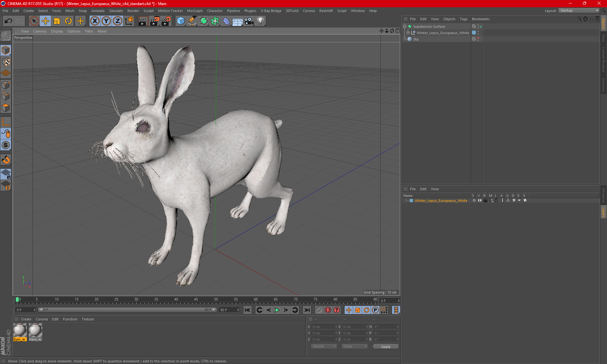This screenshot has width=607, height=364.
Task: Play the animation forward
Action: (x=277, y=310)
